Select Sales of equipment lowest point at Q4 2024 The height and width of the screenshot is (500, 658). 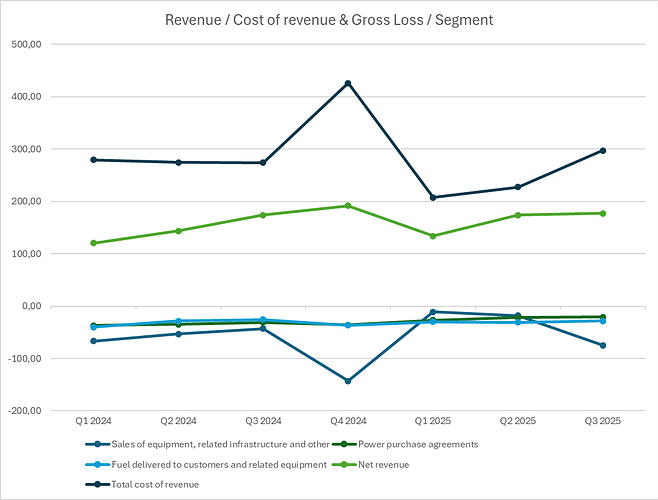(x=348, y=381)
